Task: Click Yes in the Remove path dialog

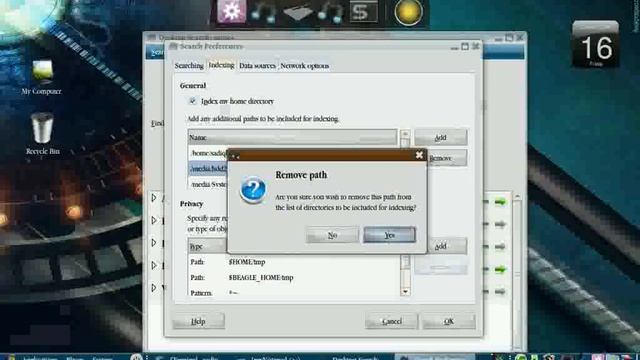Action: coord(389,235)
